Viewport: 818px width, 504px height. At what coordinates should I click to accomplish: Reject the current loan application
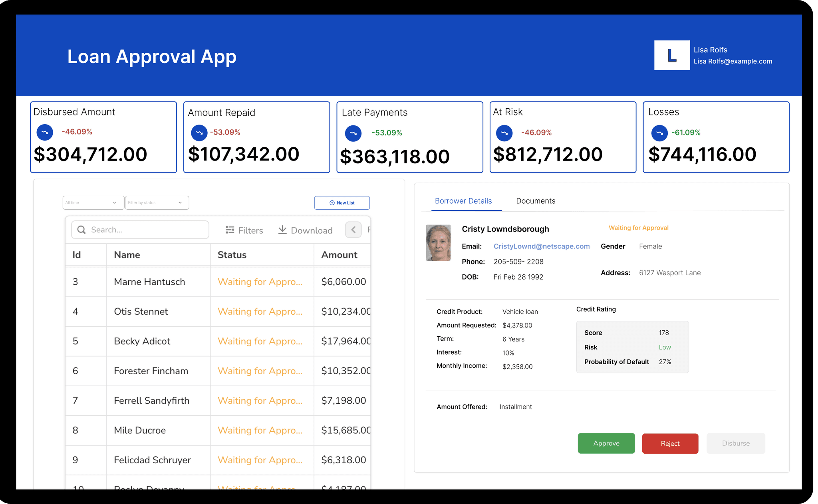670,443
